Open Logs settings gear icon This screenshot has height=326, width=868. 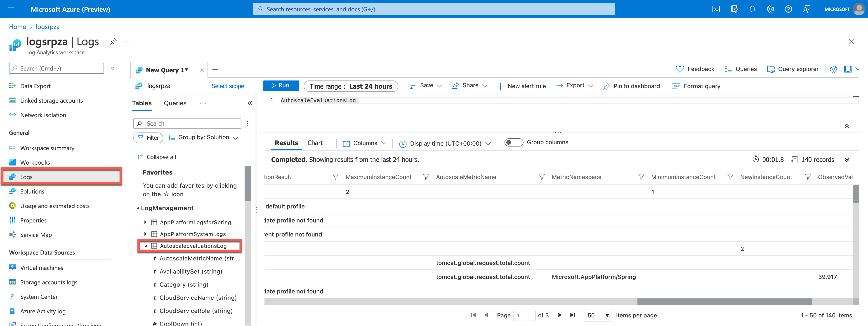pos(834,69)
